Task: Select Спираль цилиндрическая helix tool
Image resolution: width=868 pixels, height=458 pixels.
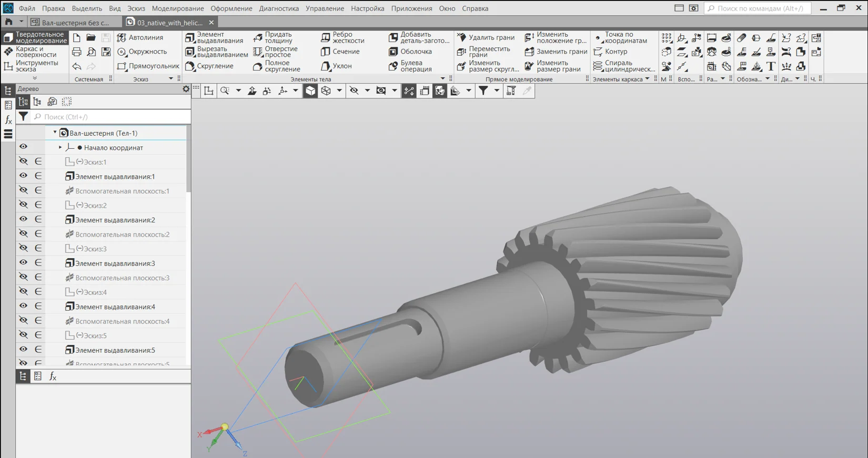Action: click(624, 66)
